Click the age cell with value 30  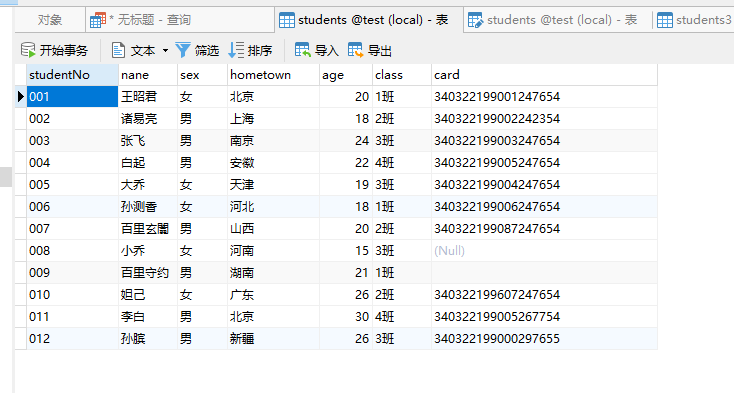coord(346,317)
